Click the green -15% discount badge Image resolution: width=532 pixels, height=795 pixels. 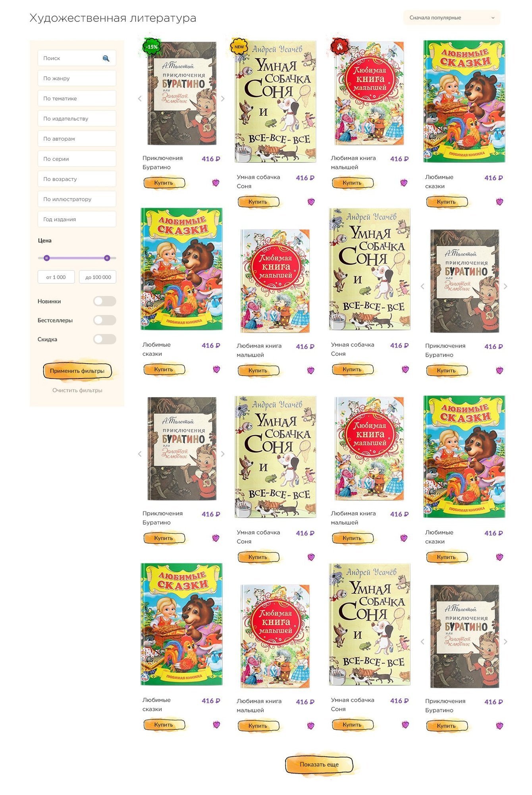(x=151, y=47)
